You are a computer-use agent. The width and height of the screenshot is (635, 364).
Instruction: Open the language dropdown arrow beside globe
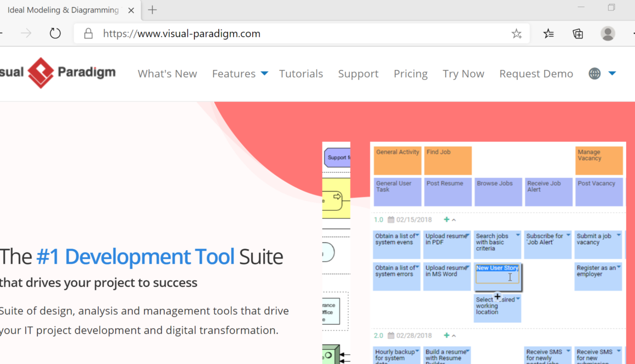[612, 73]
